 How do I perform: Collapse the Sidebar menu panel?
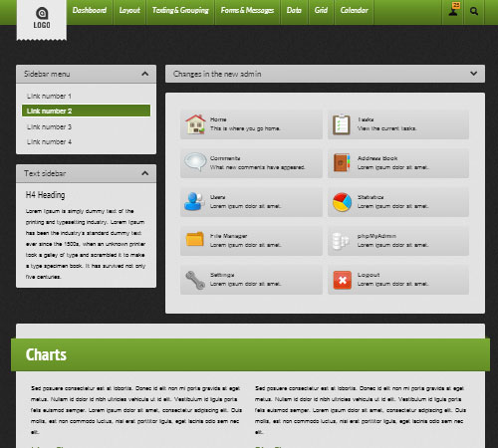144,74
